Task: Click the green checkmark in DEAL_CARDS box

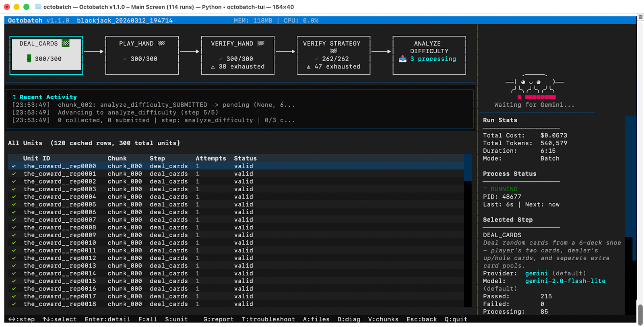Action: pos(29,59)
